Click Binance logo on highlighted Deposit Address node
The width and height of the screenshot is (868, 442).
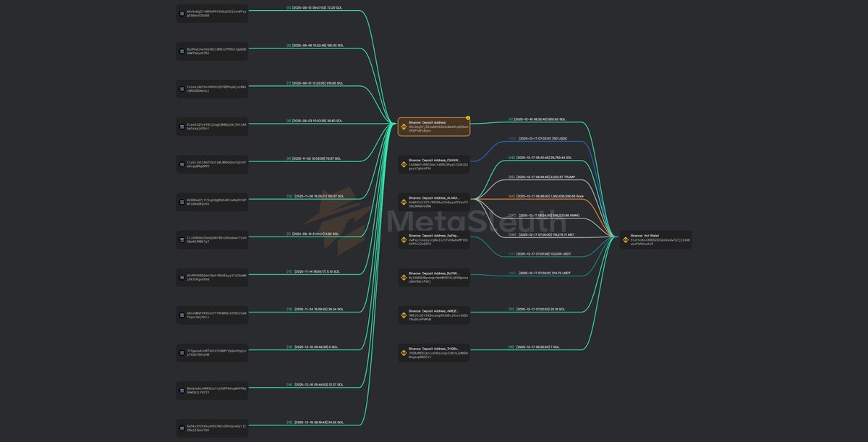pos(404,127)
